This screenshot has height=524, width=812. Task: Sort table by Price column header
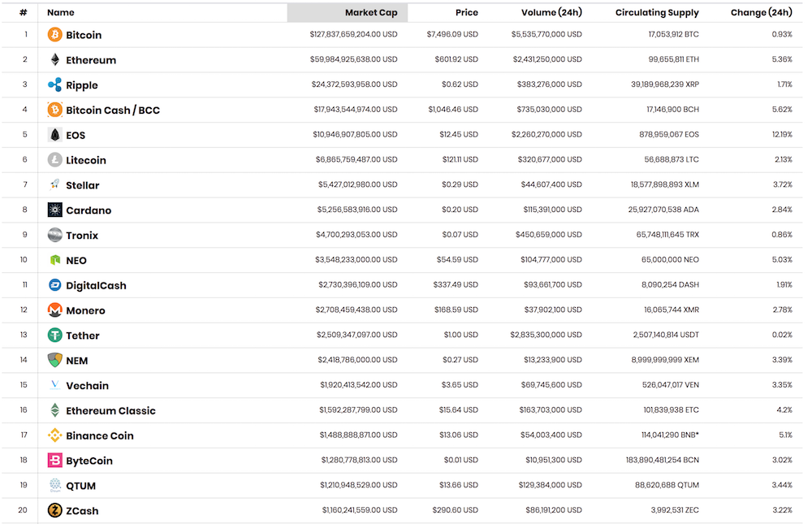click(x=467, y=12)
